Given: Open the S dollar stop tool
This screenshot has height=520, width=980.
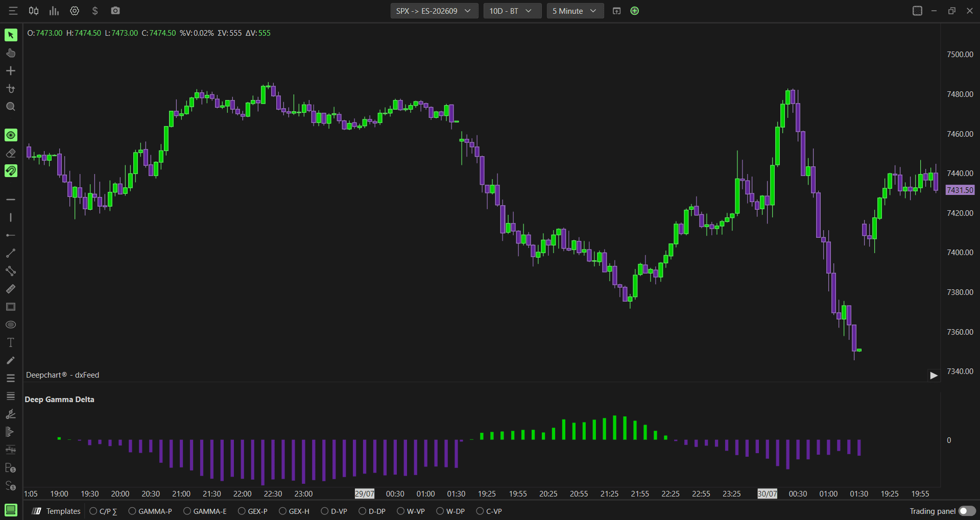Looking at the screenshot, I should point(11,485).
